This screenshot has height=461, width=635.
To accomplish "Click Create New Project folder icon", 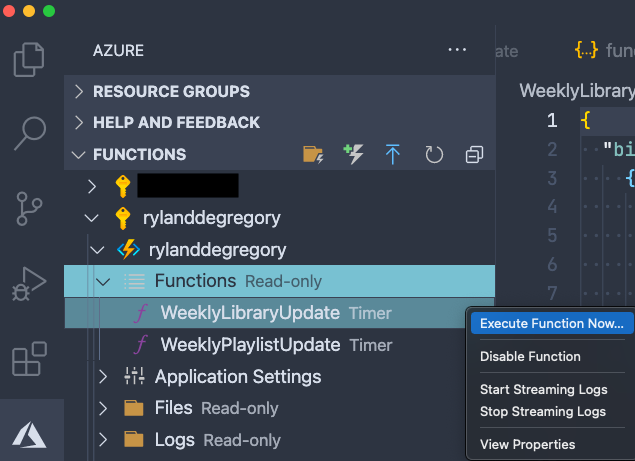I will pos(313,154).
